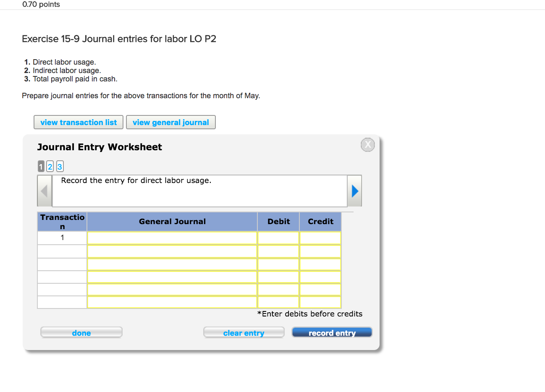Click the clear entry button

click(244, 333)
